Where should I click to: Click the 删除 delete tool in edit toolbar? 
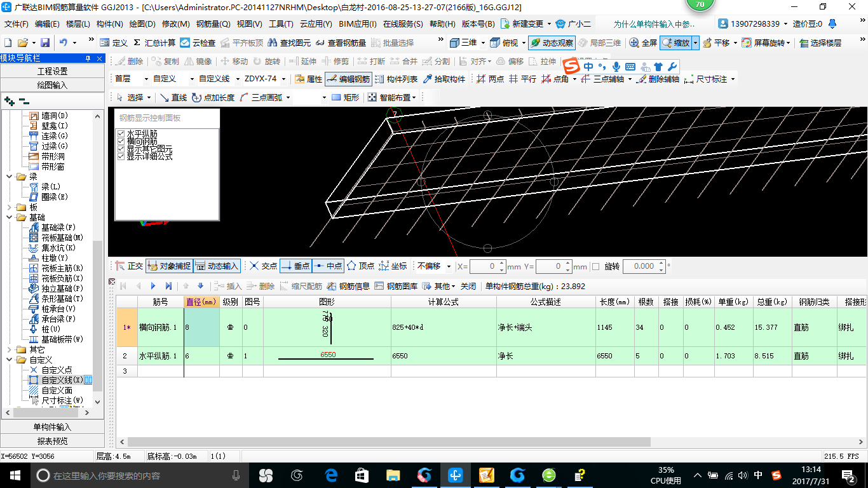click(x=129, y=62)
